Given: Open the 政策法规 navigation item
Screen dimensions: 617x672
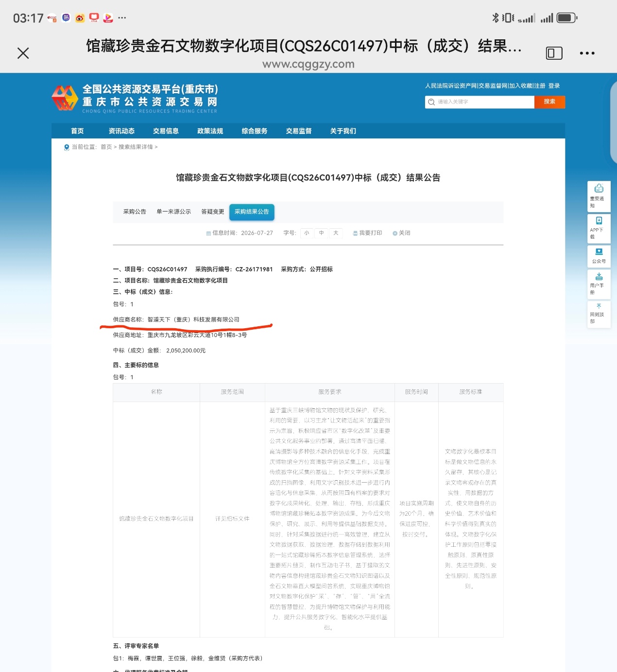Looking at the screenshot, I should [x=210, y=131].
